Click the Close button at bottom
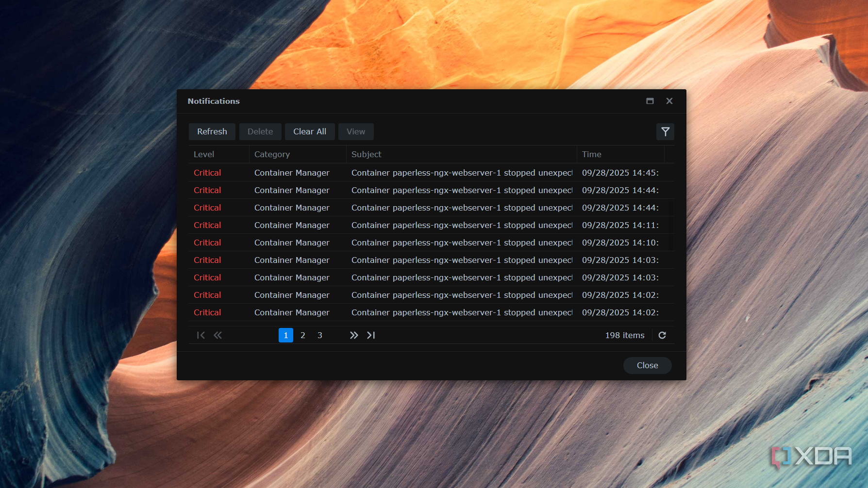The height and width of the screenshot is (488, 868). (648, 365)
